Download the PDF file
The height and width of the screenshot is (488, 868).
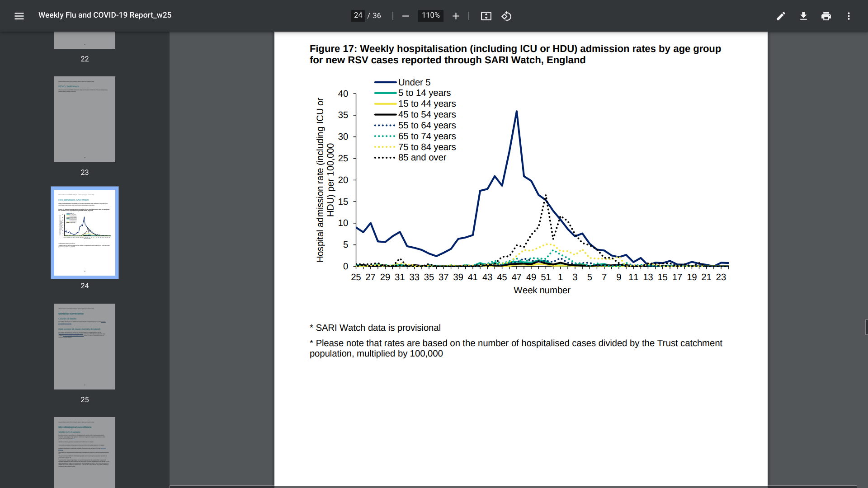pos(803,16)
